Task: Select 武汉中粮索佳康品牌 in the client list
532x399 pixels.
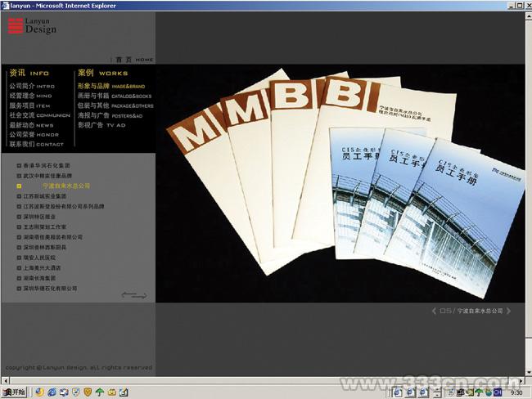Action: point(48,176)
